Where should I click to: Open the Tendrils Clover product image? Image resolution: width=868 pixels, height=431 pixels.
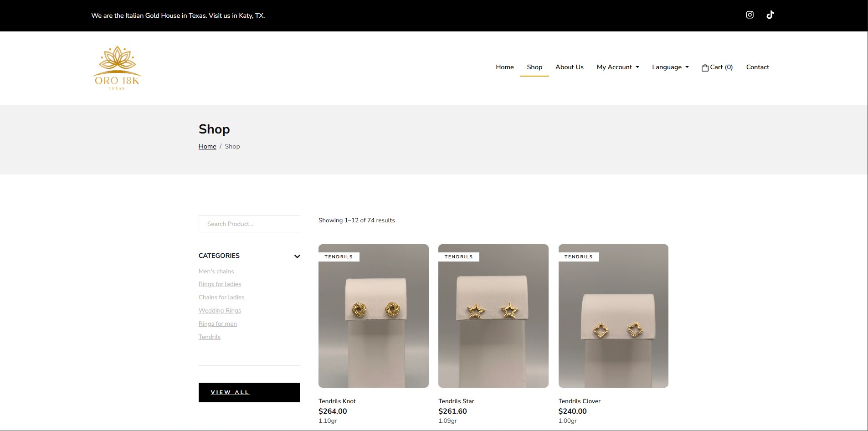coord(613,316)
